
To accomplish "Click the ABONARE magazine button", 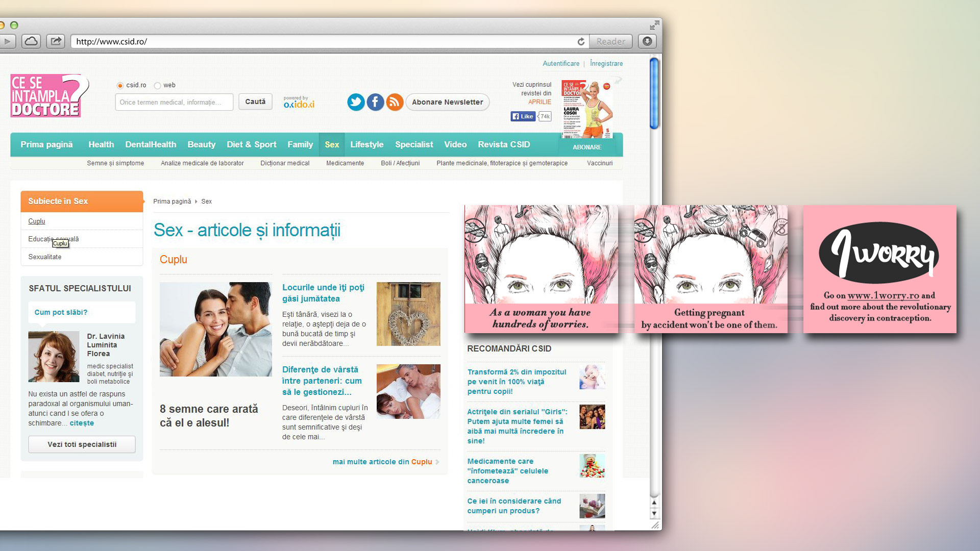I will point(587,147).
